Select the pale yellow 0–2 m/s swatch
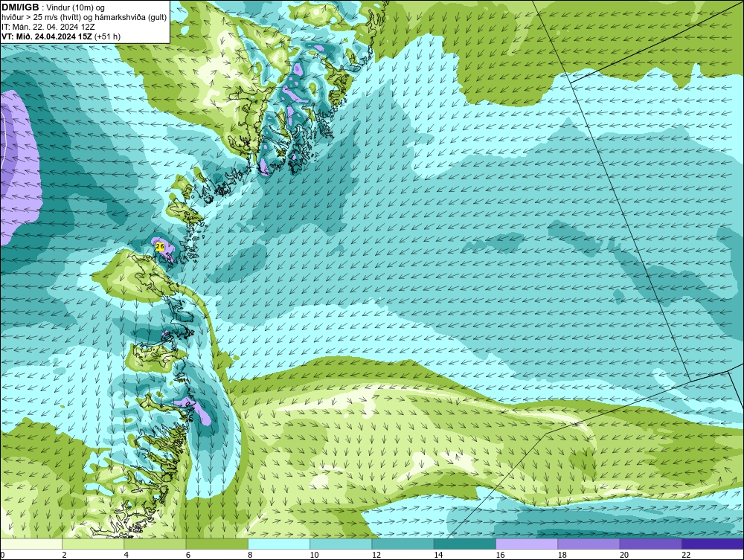 coord(31,544)
